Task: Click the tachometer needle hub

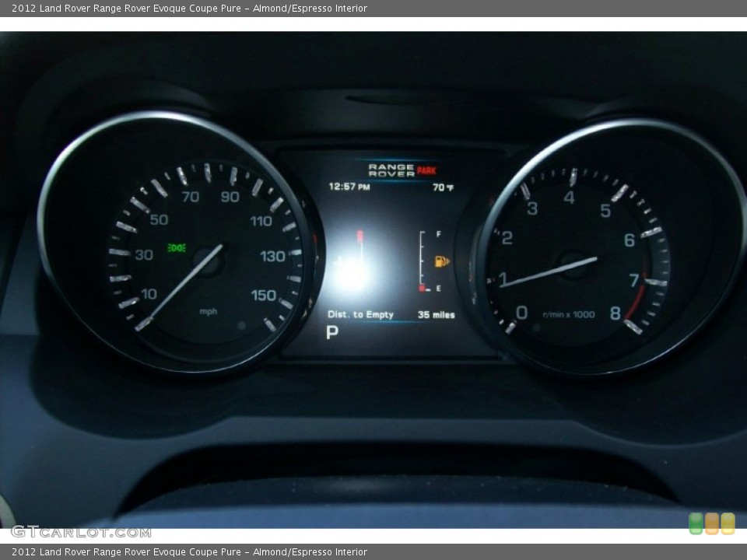Action: point(573,264)
